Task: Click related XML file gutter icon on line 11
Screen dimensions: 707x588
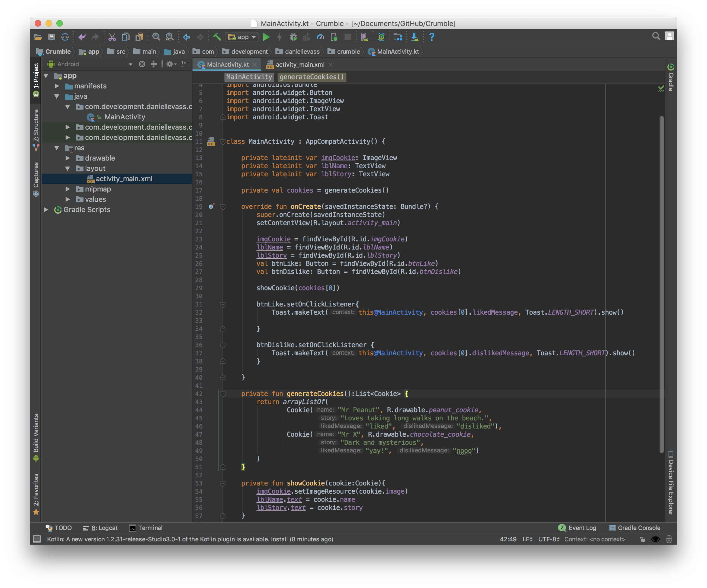Action: coord(211,142)
